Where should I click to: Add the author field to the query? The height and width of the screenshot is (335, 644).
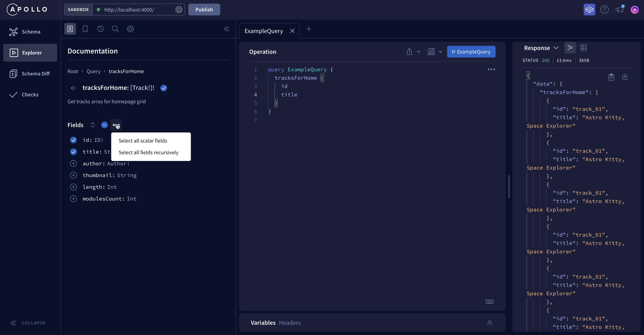[x=74, y=164]
